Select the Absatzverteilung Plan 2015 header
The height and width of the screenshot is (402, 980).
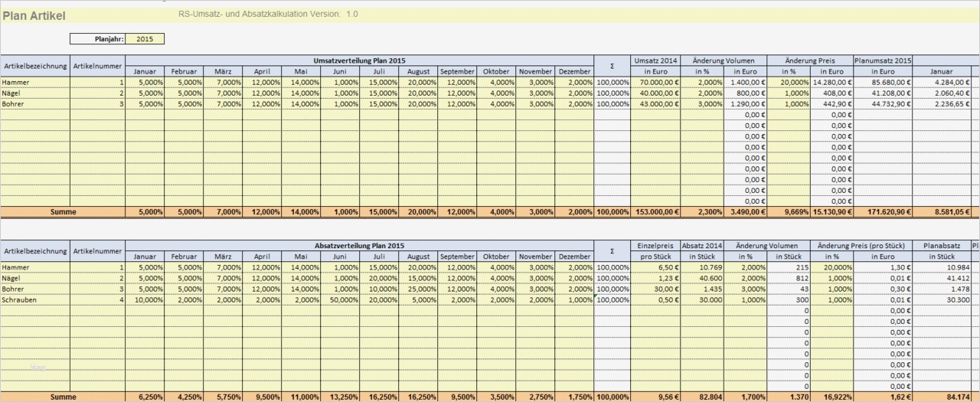click(x=359, y=246)
